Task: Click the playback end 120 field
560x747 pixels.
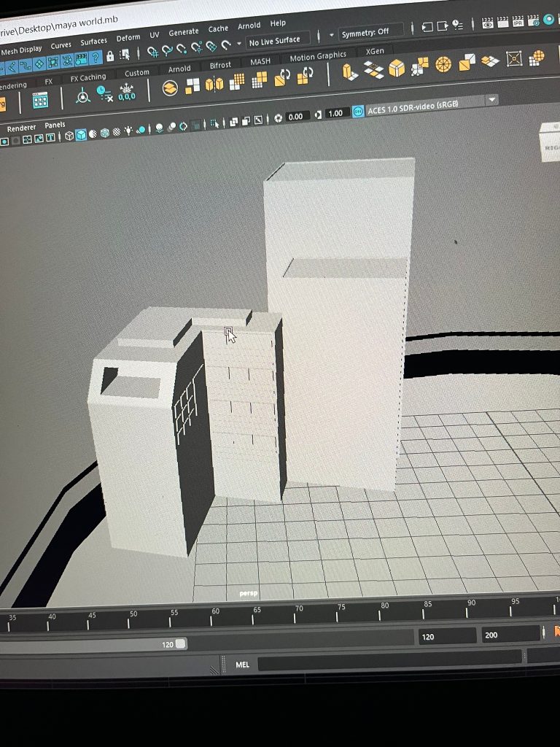Action: coord(447,636)
